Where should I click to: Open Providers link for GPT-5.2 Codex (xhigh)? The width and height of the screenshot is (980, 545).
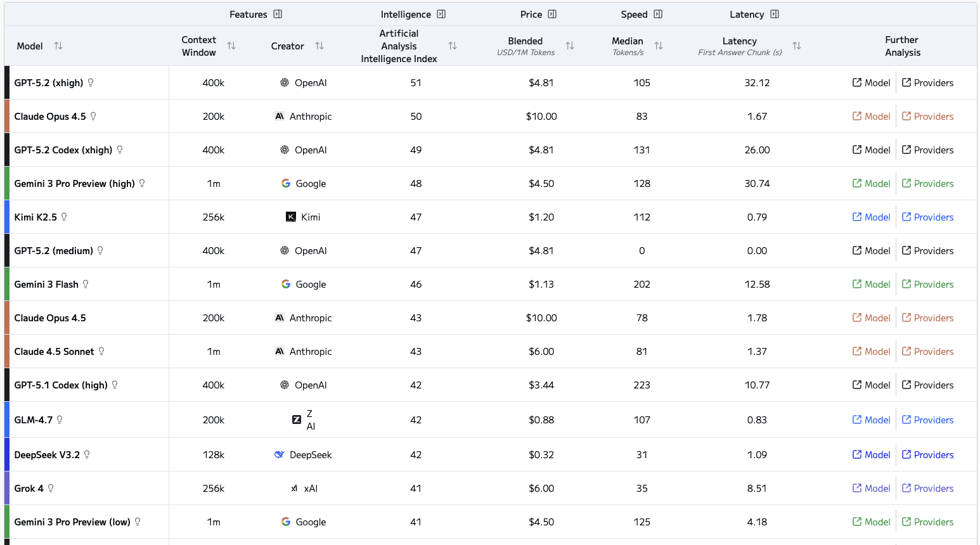point(927,150)
